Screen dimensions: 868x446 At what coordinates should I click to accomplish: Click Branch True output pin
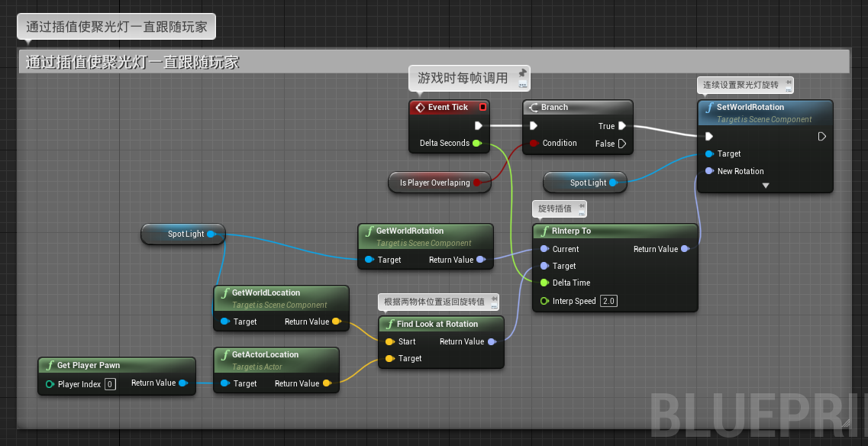point(622,126)
